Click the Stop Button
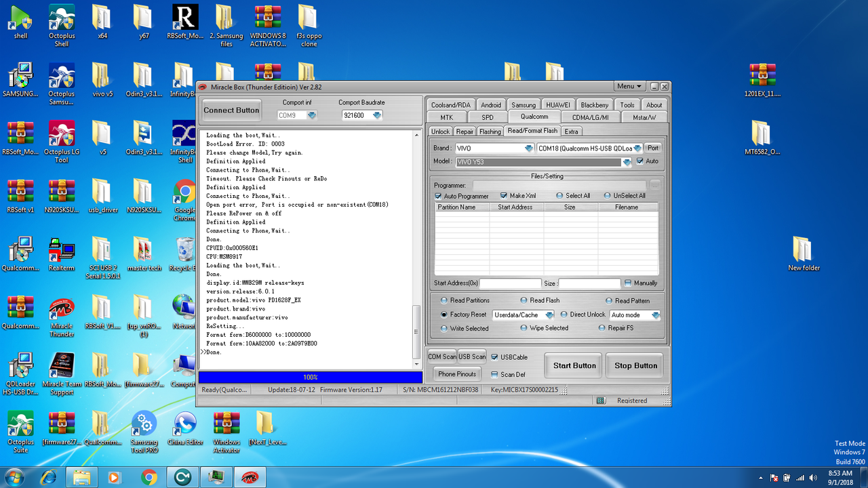Screen dimensions: 868x488 pyautogui.click(x=636, y=365)
